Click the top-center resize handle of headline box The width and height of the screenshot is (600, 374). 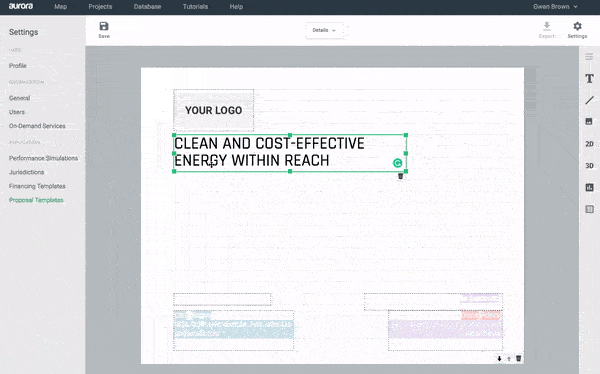pos(290,135)
